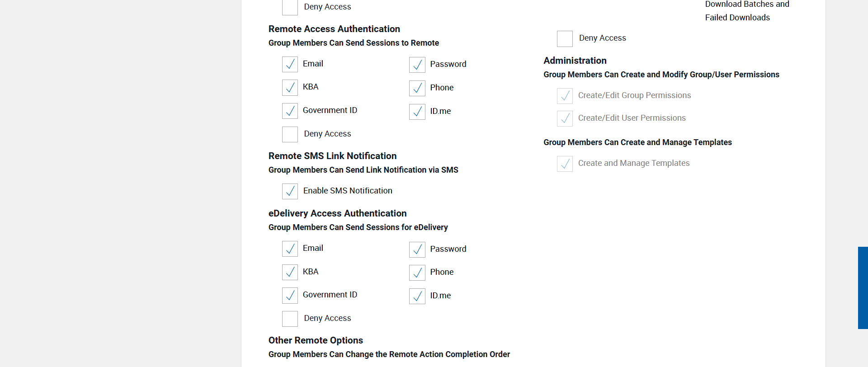
Task: Check Deny Access above the Administration section
Action: click(565, 39)
